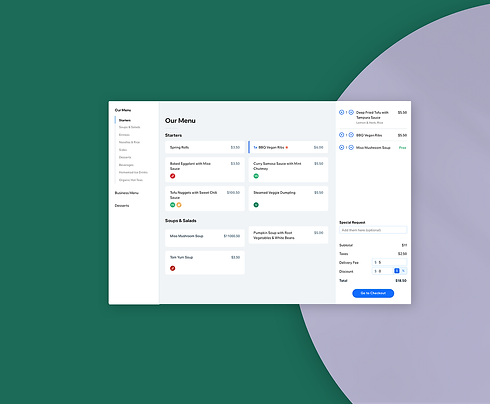Open Desserts subsection under Our Menu
The image size is (490, 404).
125,157
